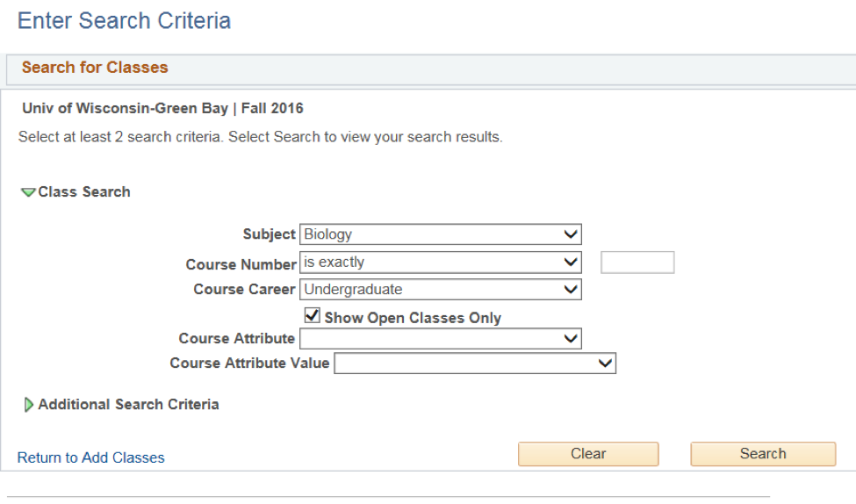Expand Additional Search Criteria triangle
This screenshot has width=856, height=504.
[28, 405]
